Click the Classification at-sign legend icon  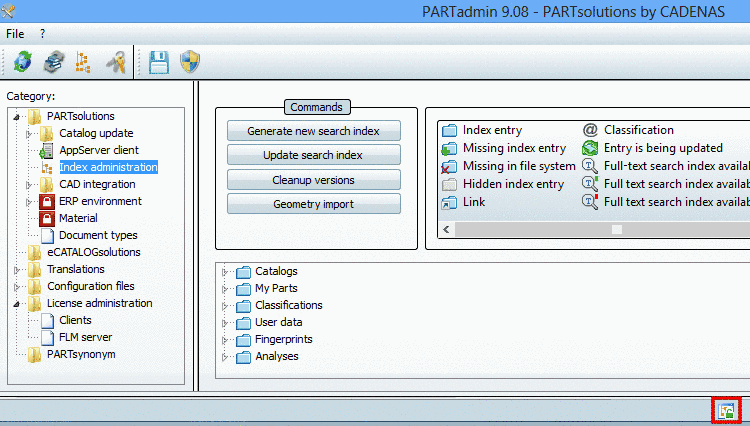(x=590, y=130)
